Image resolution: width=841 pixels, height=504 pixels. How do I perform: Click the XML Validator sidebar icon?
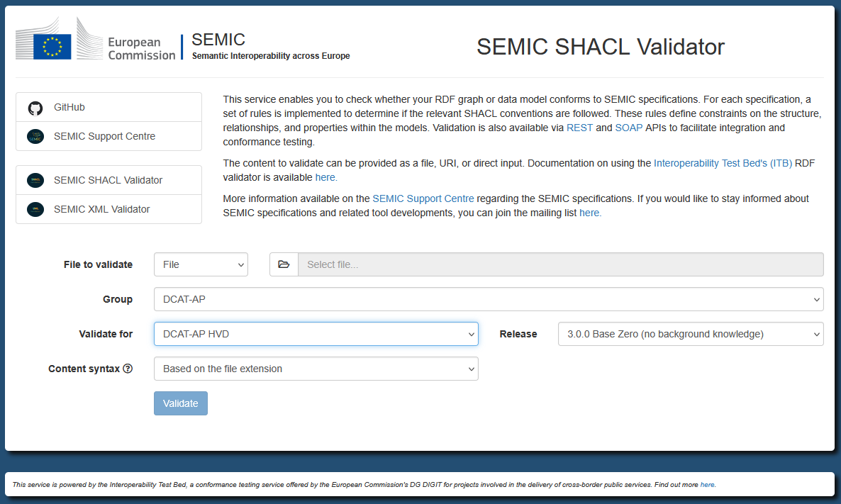tap(35, 209)
